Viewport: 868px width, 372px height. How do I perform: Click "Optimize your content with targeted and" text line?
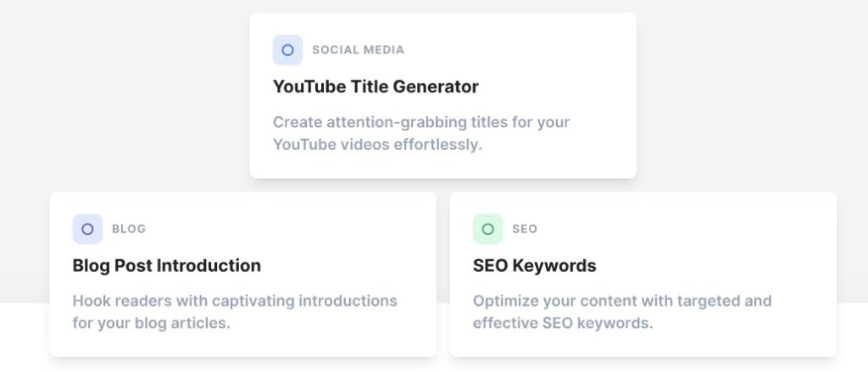pyautogui.click(x=622, y=301)
